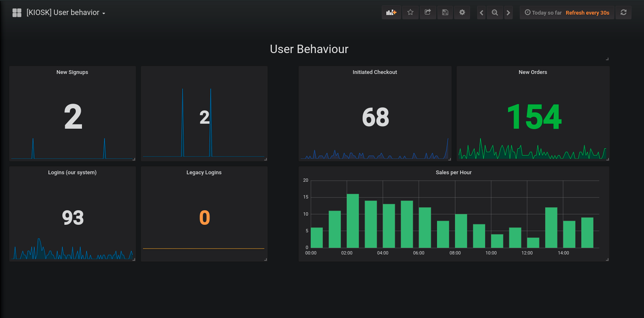Shift time range forward with right arrow

pyautogui.click(x=508, y=13)
